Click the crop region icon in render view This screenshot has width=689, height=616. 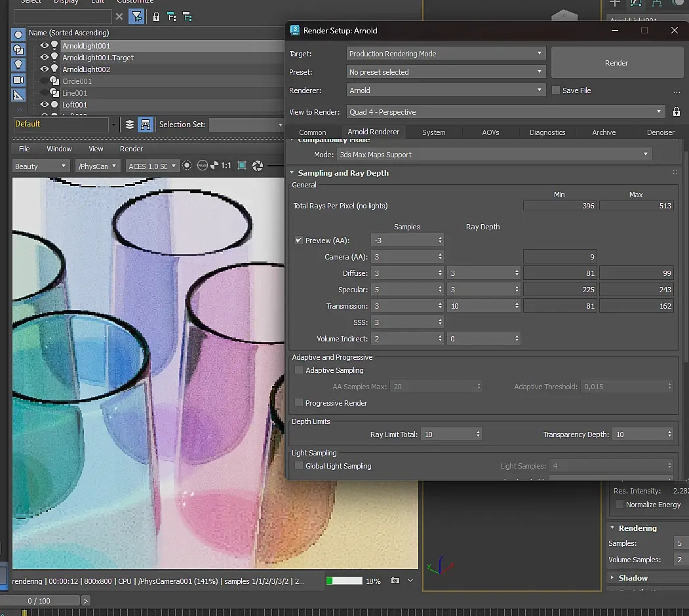tap(242, 166)
